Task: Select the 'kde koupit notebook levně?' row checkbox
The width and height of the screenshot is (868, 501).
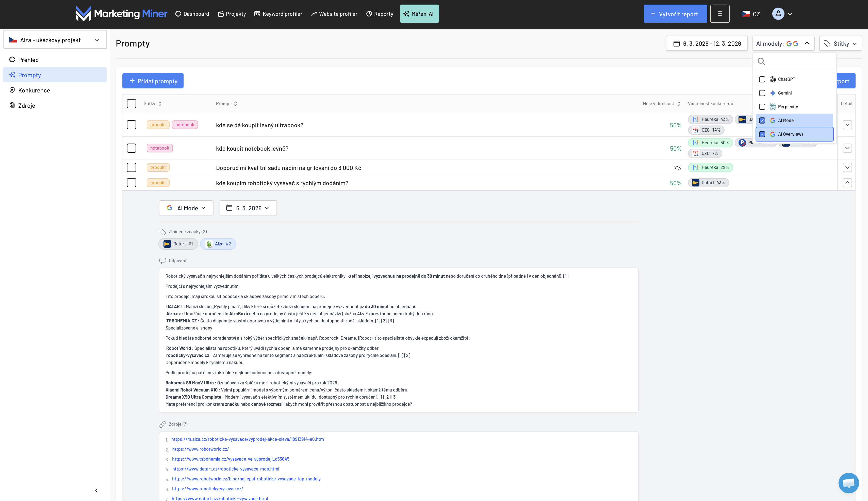Action: click(131, 148)
